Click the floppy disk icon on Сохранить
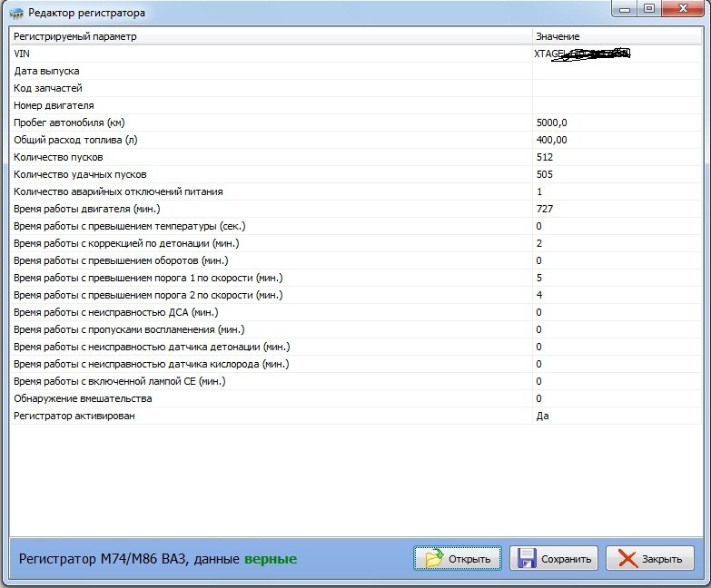 [527, 558]
